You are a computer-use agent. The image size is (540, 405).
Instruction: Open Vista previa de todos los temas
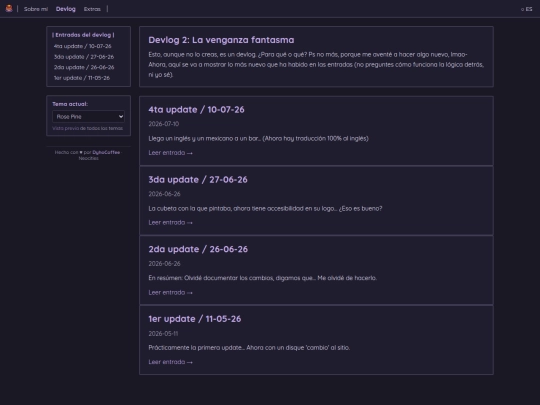[87, 128]
